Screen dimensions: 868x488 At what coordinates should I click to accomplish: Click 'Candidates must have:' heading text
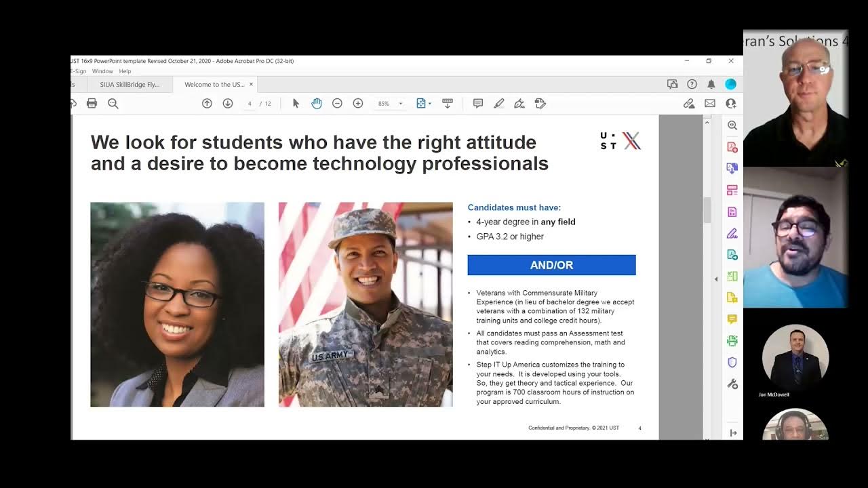click(515, 207)
